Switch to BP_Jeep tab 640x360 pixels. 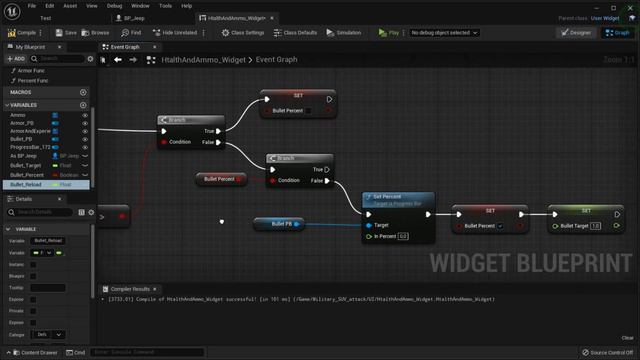coord(131,18)
